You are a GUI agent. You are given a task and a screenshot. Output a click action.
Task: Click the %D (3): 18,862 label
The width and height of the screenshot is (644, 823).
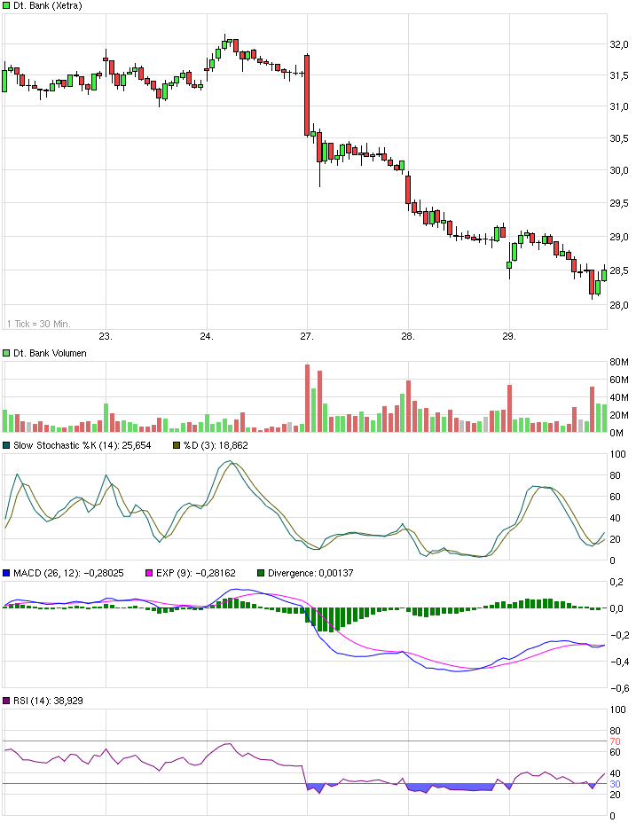tap(216, 445)
